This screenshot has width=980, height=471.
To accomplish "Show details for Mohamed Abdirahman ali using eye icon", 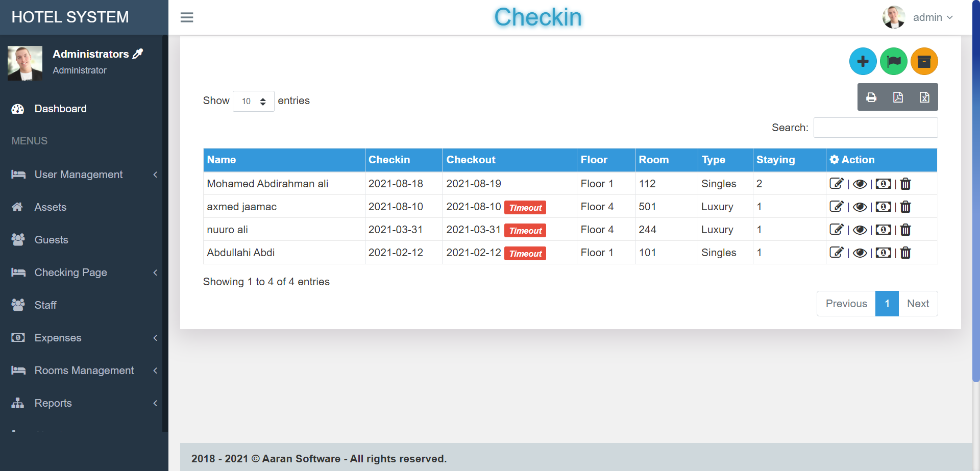I will point(860,184).
